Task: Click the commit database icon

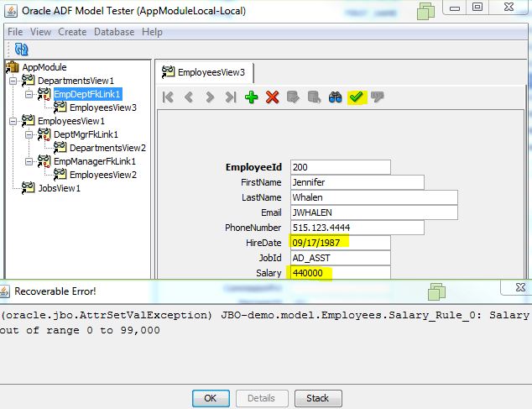Action: (x=293, y=97)
